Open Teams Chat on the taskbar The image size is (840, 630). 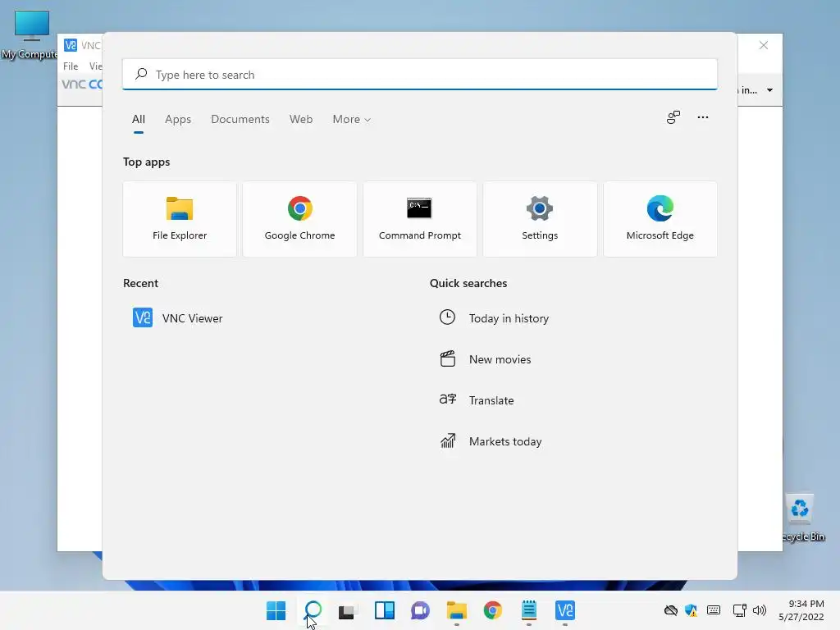421,610
